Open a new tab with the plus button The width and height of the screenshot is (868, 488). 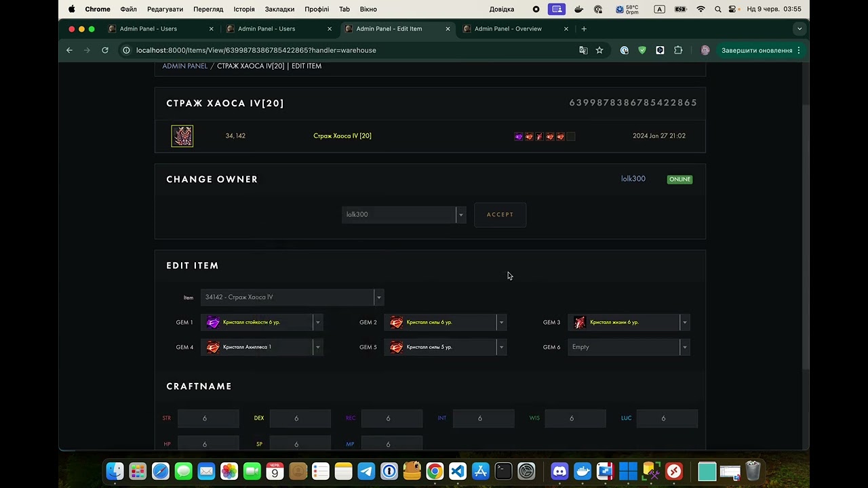click(x=584, y=28)
